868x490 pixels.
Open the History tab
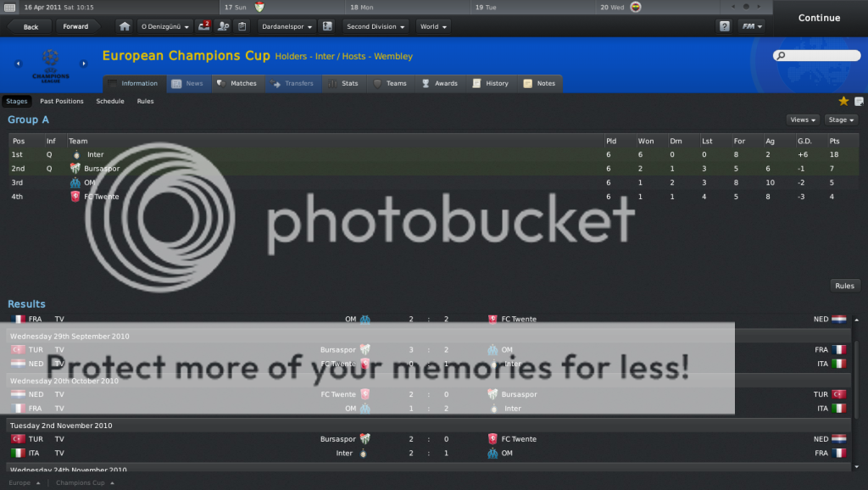491,84
